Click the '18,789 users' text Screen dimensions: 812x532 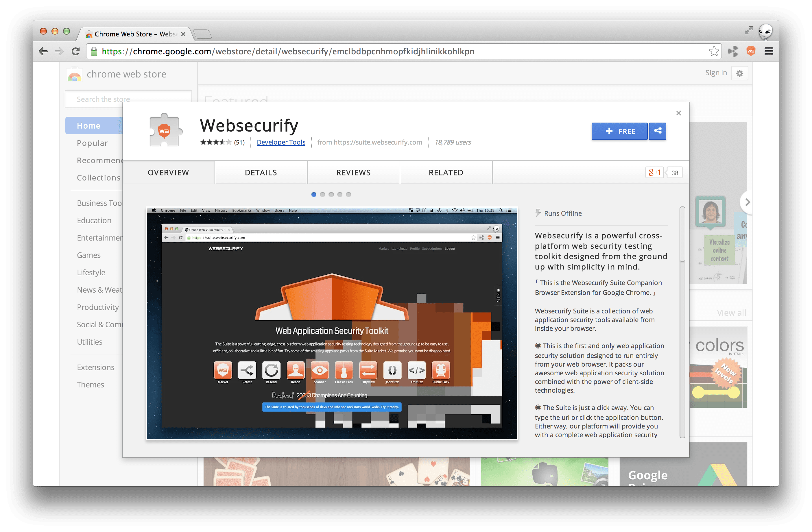tap(453, 142)
